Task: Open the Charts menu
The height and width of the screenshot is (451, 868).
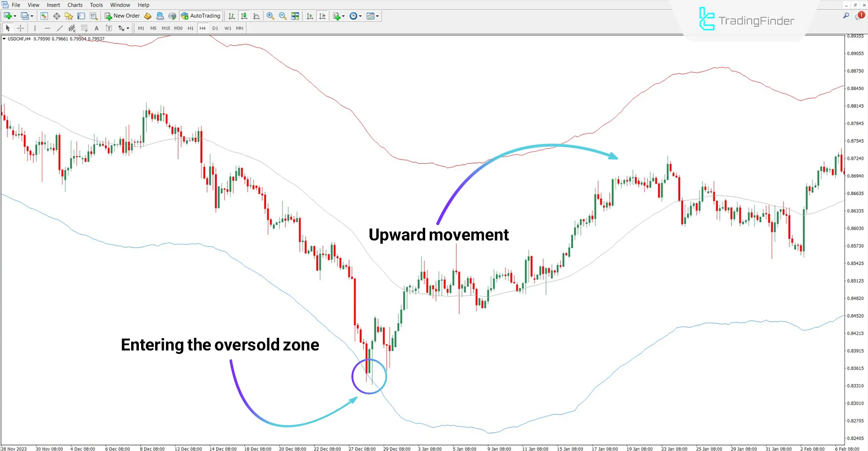Action: [x=75, y=5]
